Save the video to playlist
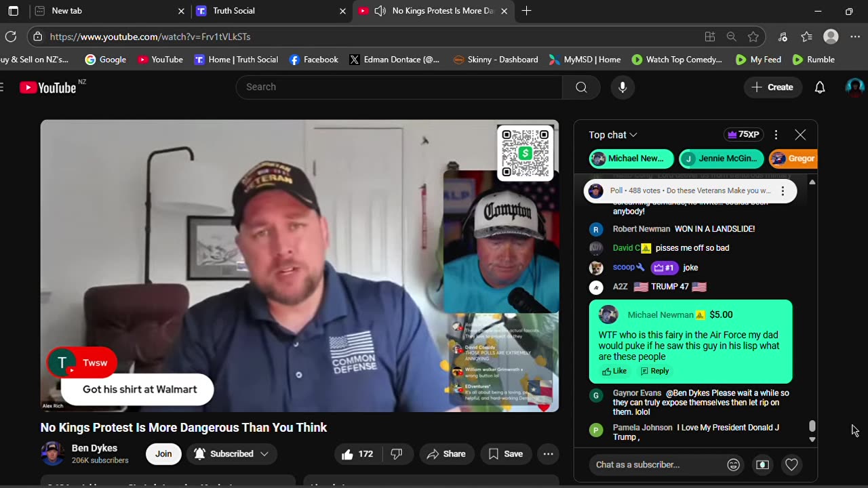868x488 pixels. 506,453
